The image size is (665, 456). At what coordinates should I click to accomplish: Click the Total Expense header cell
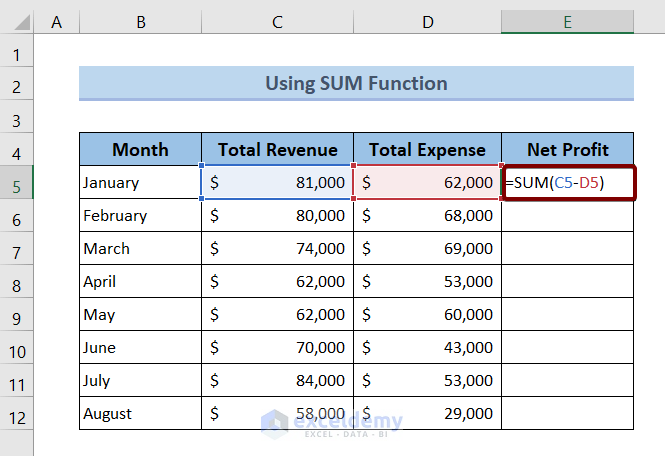click(x=427, y=150)
